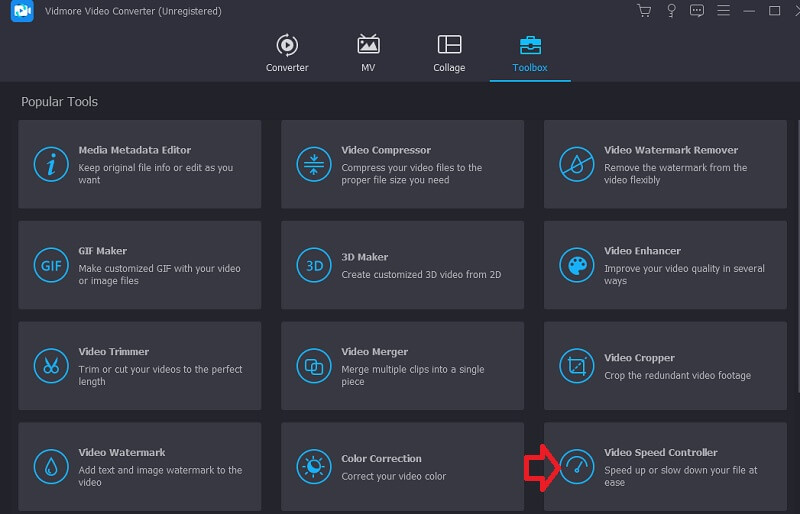Viewport: 800px width, 514px height.
Task: Click the Video Trimmer scissors icon
Action: [50, 366]
